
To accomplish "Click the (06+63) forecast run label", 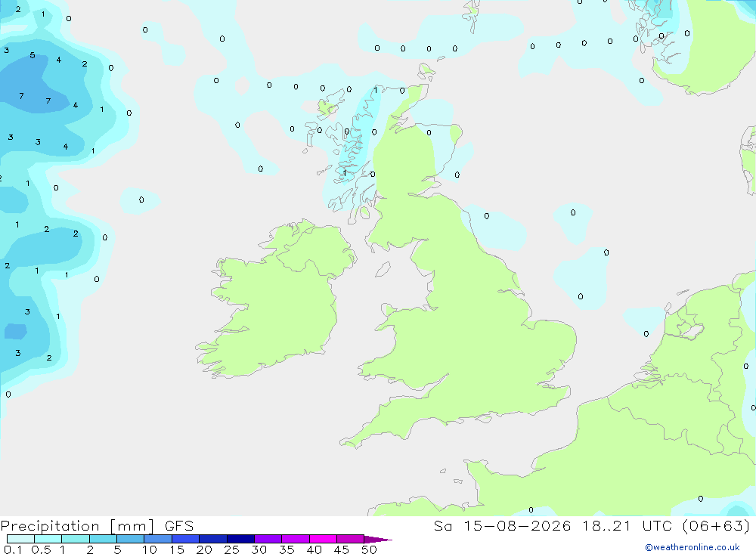I will point(717,526).
